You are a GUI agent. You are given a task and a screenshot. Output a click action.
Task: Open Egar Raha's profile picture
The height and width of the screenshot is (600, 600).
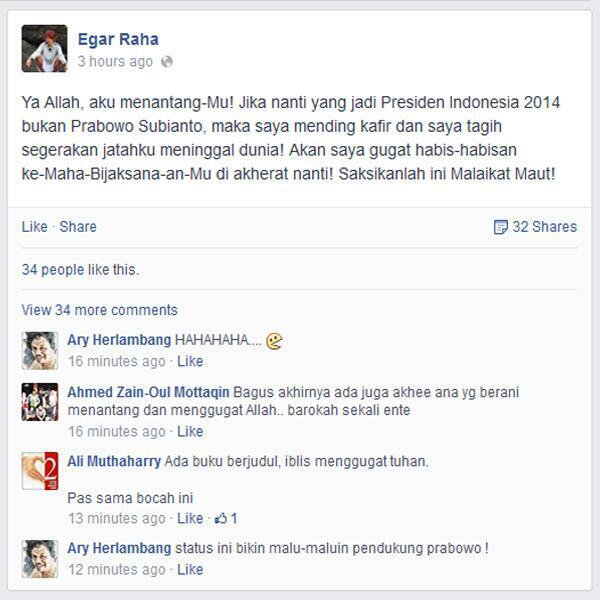pos(44,49)
